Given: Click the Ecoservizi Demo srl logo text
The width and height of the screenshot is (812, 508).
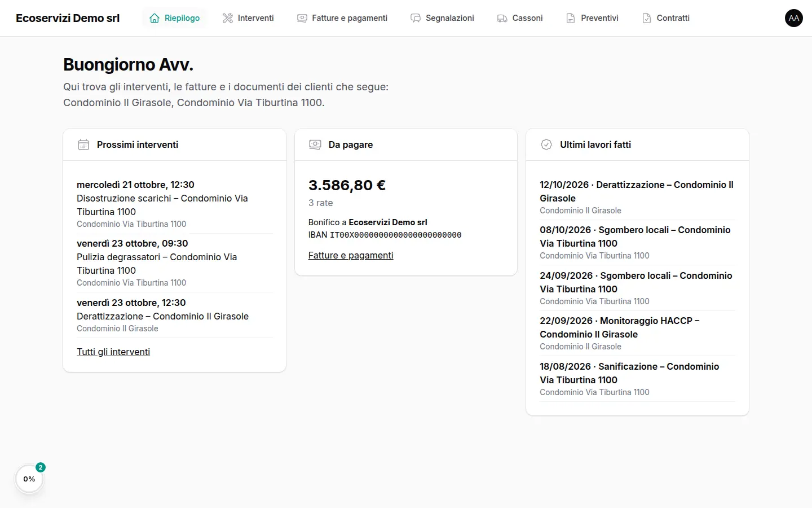Looking at the screenshot, I should pyautogui.click(x=68, y=18).
